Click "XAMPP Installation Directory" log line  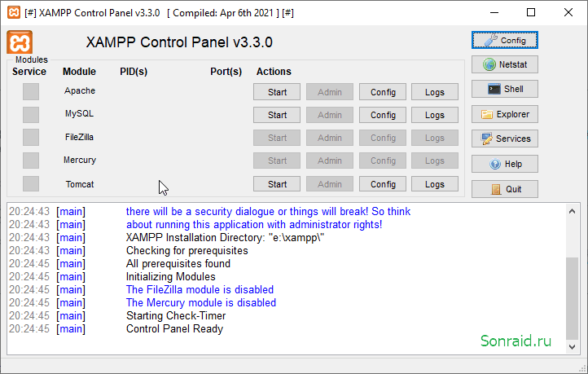(x=225, y=238)
